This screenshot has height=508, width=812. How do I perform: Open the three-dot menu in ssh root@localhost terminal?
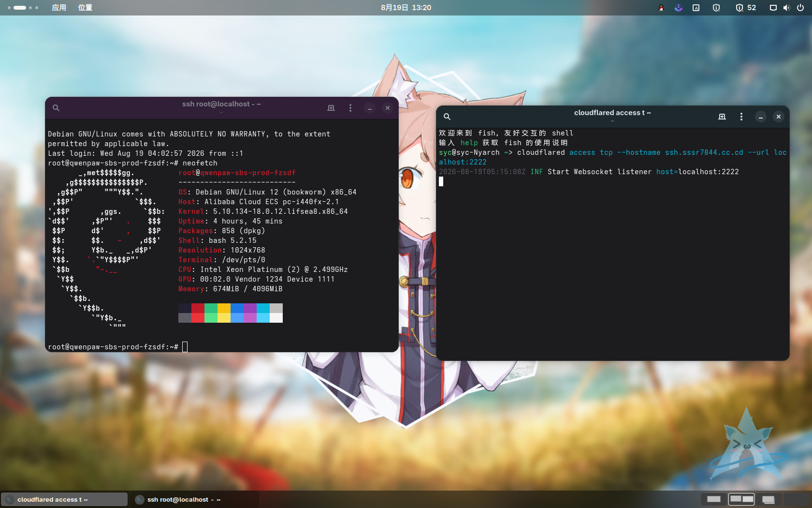coord(350,108)
